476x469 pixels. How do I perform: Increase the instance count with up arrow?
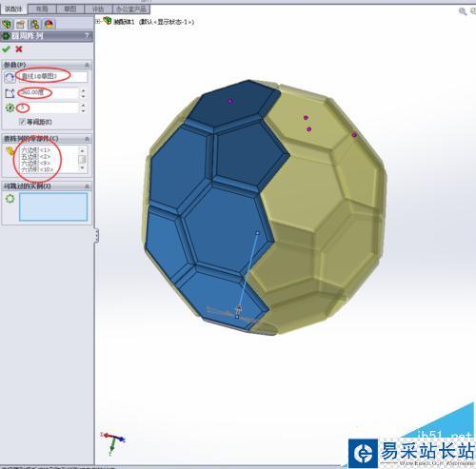click(83, 106)
